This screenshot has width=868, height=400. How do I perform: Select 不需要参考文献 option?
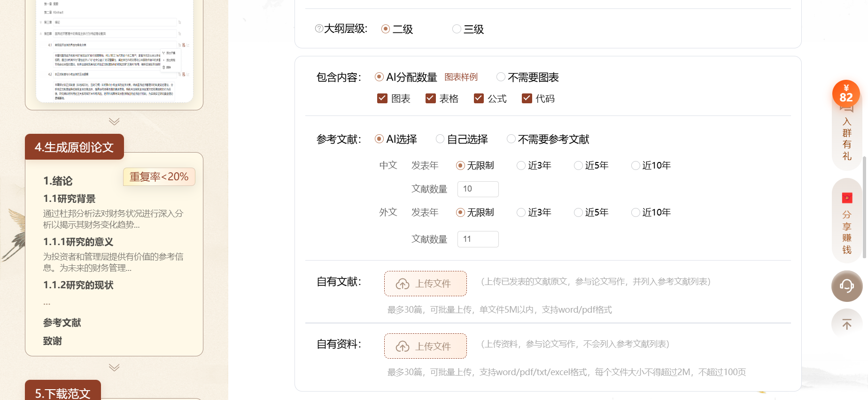(511, 139)
